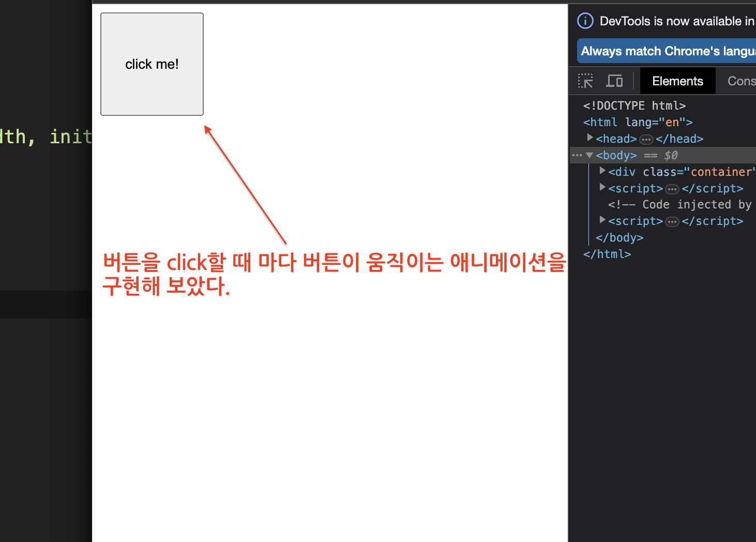The height and width of the screenshot is (542, 756).
Task: Open the Elements tab in DevTools
Action: [677, 81]
